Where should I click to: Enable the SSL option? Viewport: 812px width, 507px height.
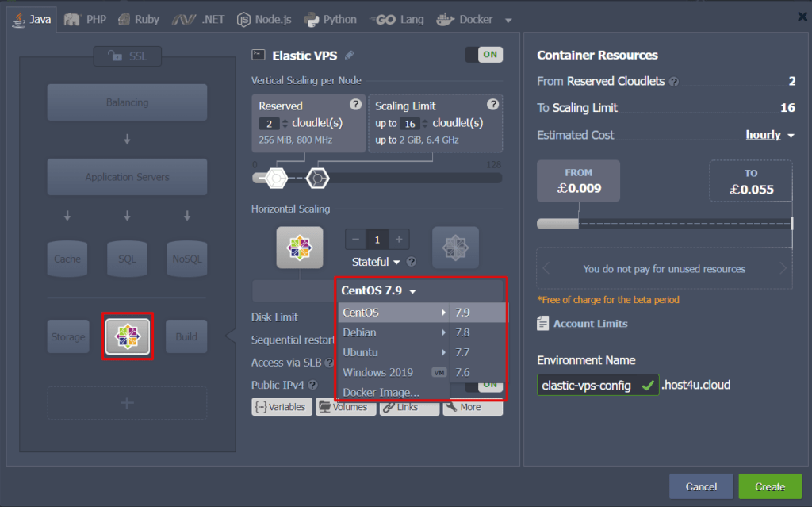click(128, 56)
